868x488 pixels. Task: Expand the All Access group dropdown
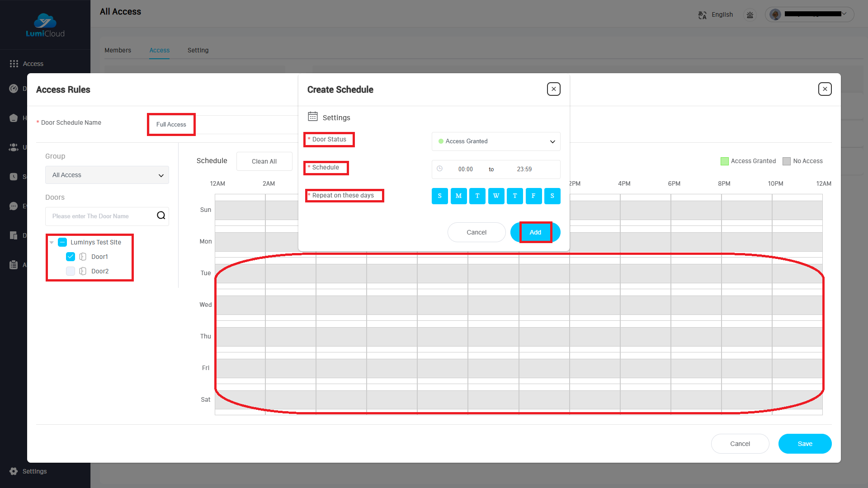(x=107, y=175)
